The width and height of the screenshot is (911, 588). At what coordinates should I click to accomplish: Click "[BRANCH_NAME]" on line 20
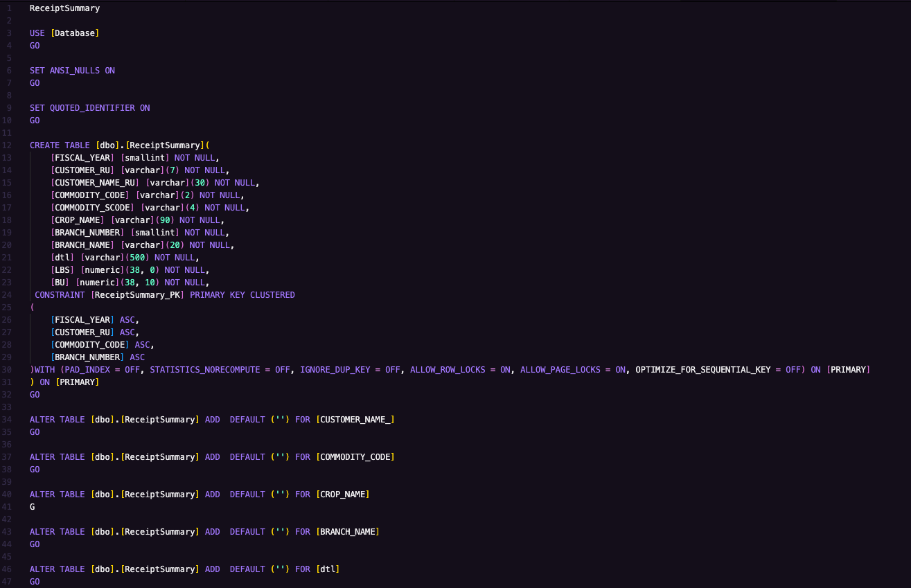pos(82,245)
